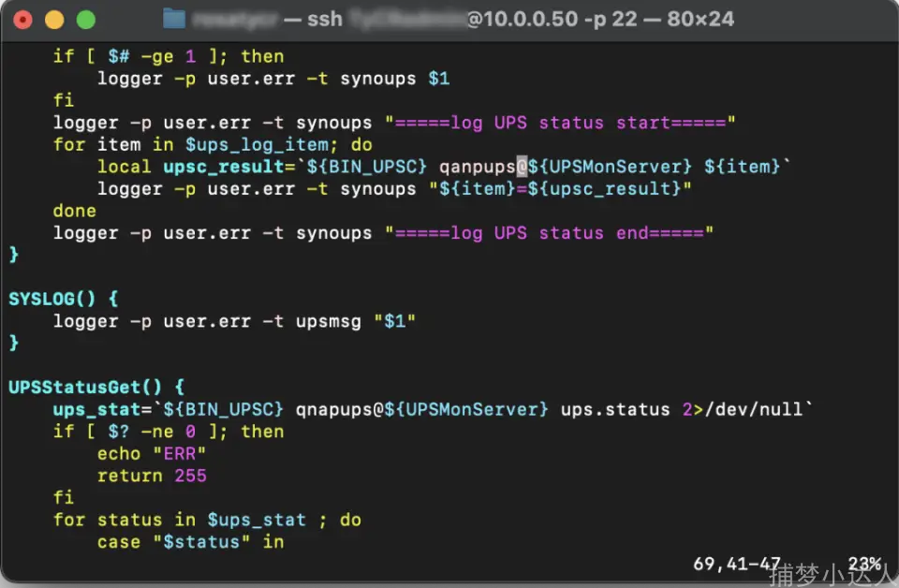Place cursor on UPSStatusGet() function name
The width and height of the screenshot is (899, 588).
tap(86, 387)
